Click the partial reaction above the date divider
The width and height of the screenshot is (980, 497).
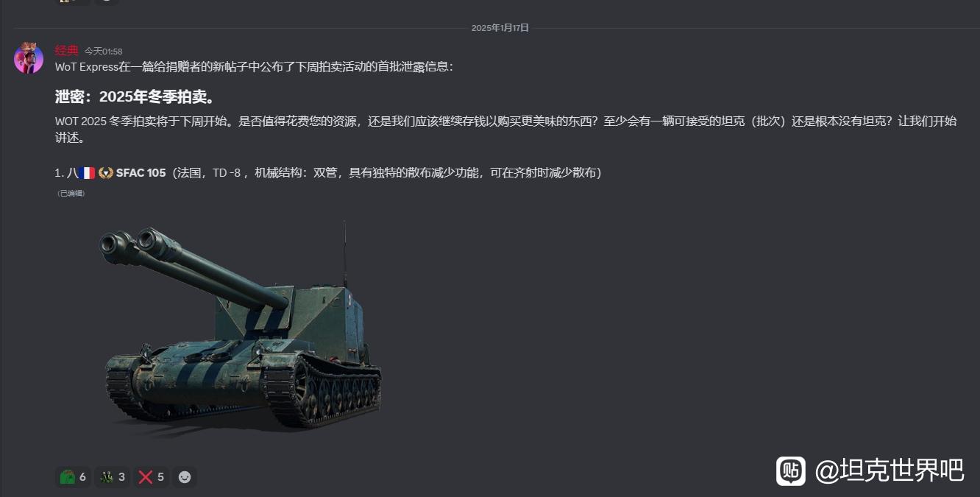pyautogui.click(x=74, y=1)
